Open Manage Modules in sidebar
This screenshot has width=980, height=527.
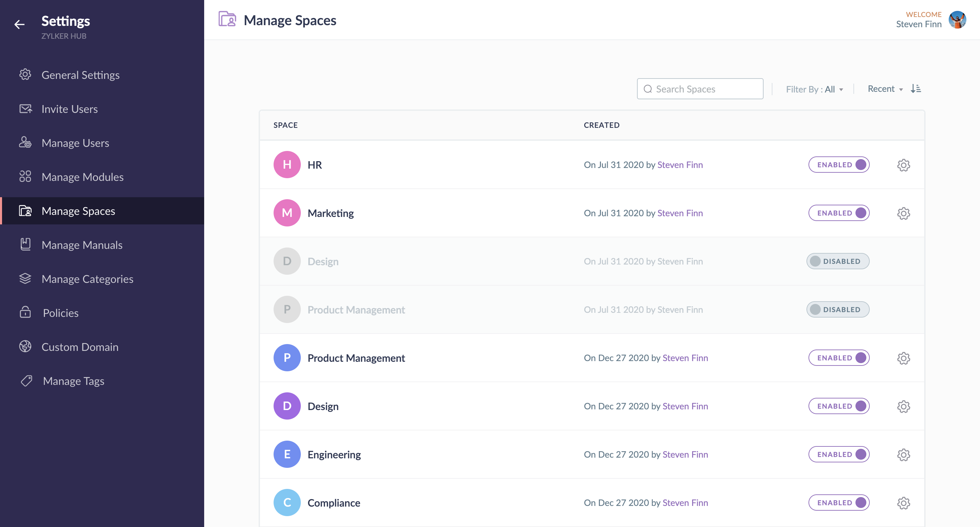[x=83, y=177]
